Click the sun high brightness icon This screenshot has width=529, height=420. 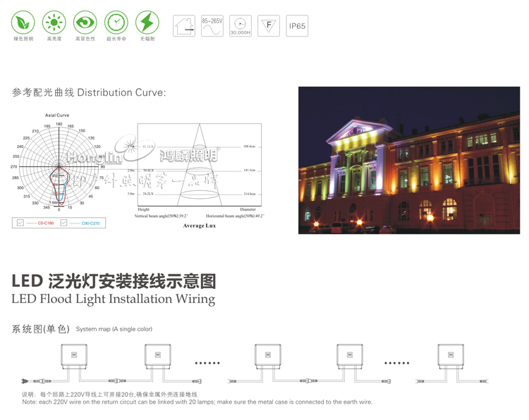click(54, 23)
